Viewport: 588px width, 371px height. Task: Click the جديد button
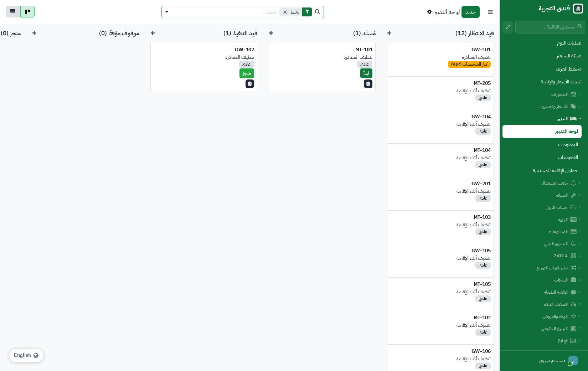point(470,12)
